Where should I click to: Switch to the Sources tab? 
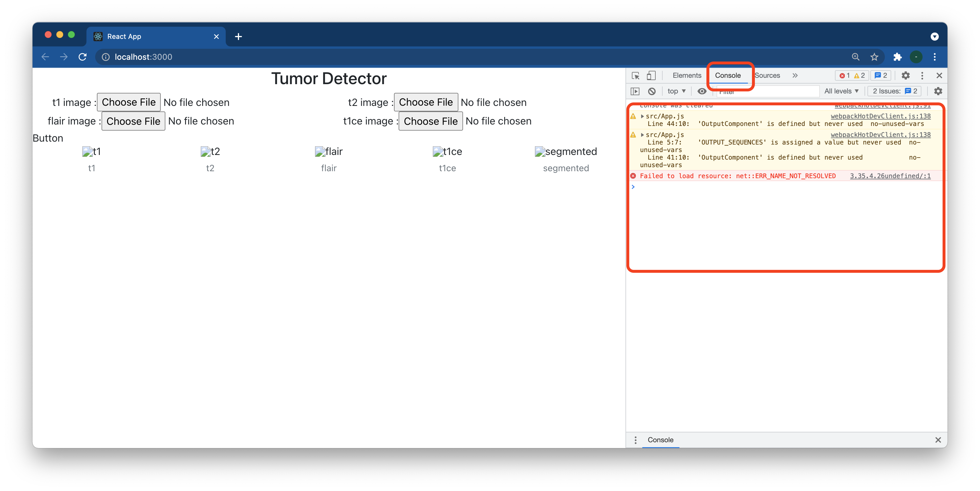[x=767, y=76]
